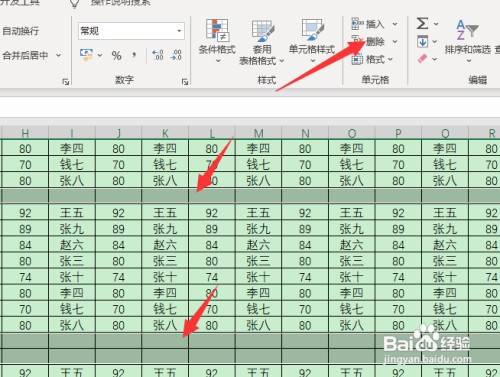Click cell 89 in column H
Image resolution: width=500 pixels, height=377 pixels.
coord(25,229)
